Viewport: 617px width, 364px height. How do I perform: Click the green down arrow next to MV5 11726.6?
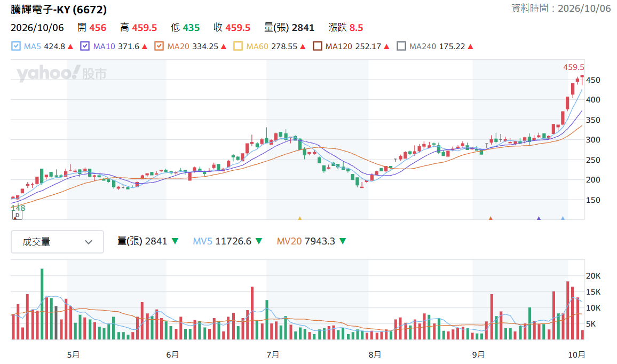(x=258, y=241)
